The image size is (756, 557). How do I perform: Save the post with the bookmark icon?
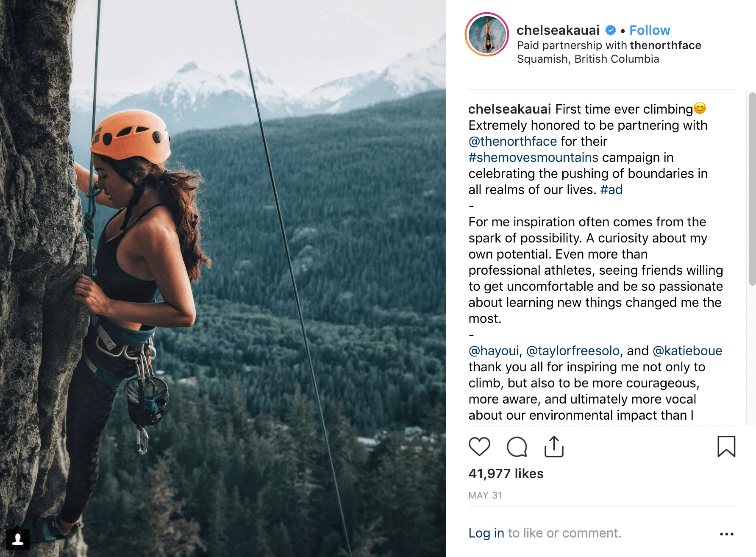726,447
